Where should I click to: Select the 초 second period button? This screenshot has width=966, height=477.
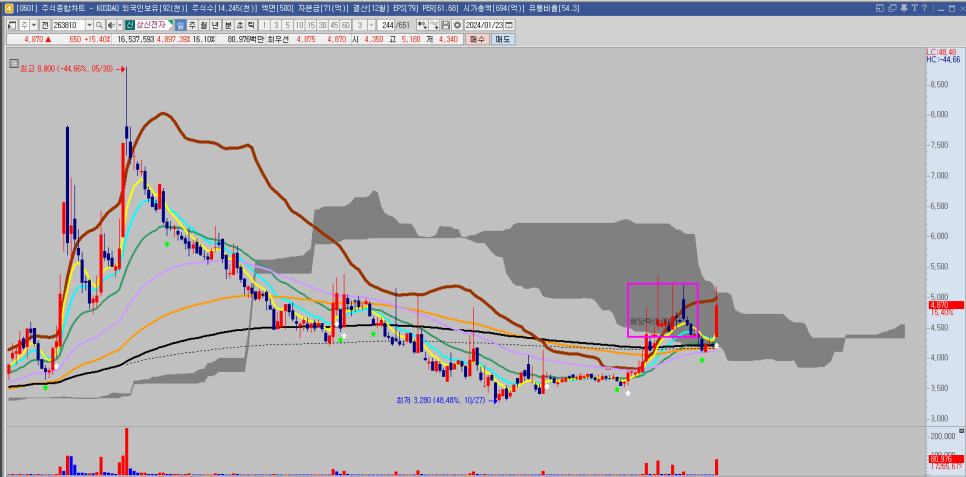pos(240,25)
